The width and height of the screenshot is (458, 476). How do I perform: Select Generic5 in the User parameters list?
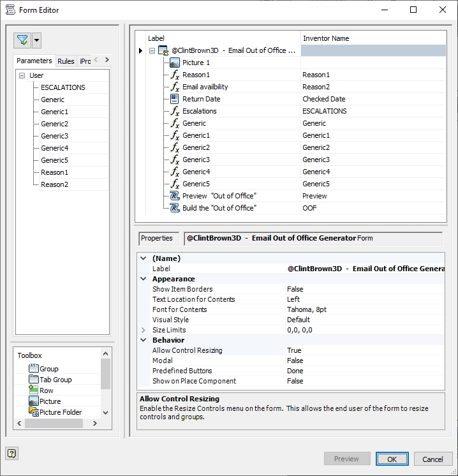pyautogui.click(x=55, y=160)
